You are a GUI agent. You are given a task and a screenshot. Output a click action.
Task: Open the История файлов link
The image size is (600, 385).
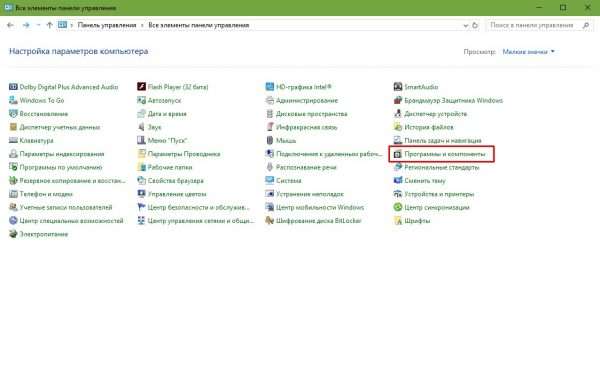(x=429, y=127)
